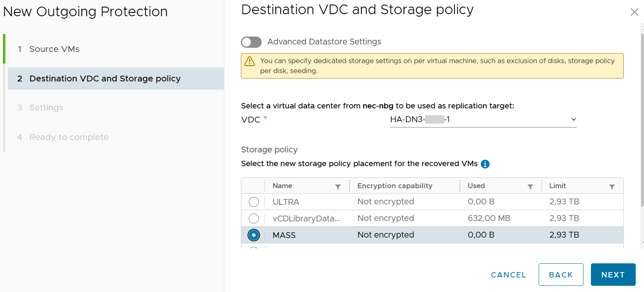Click Not encrypted in the ULTRA row

[x=386, y=202]
